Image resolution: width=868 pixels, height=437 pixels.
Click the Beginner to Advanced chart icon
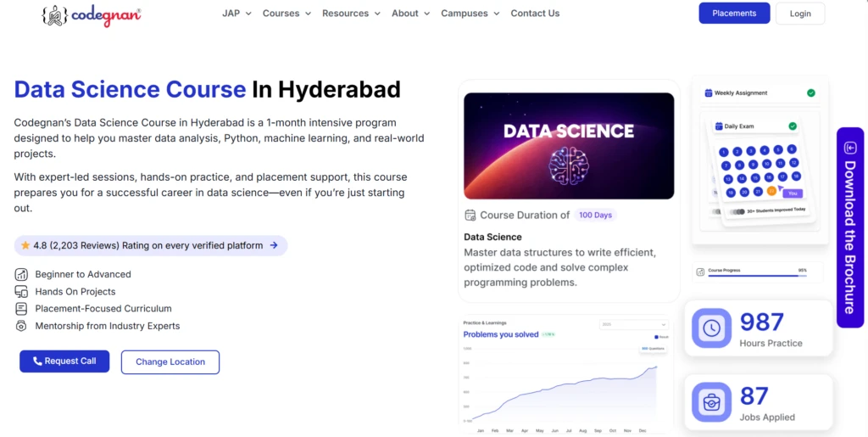tap(21, 274)
